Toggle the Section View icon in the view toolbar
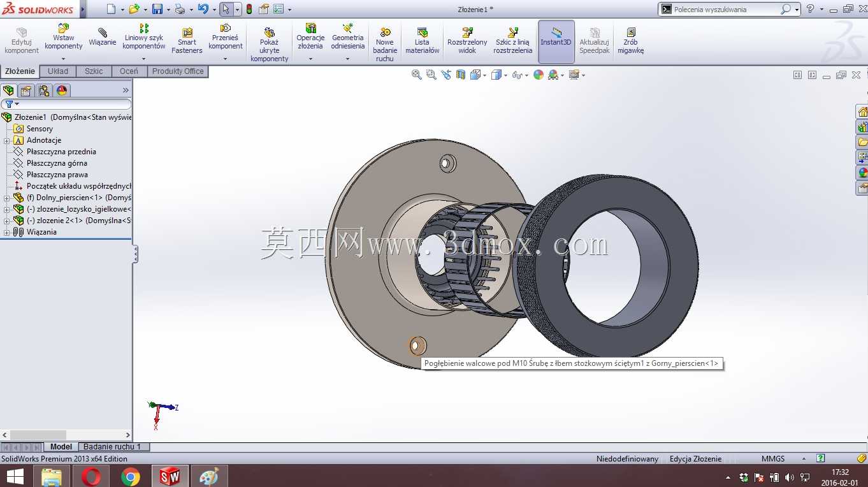 click(461, 75)
